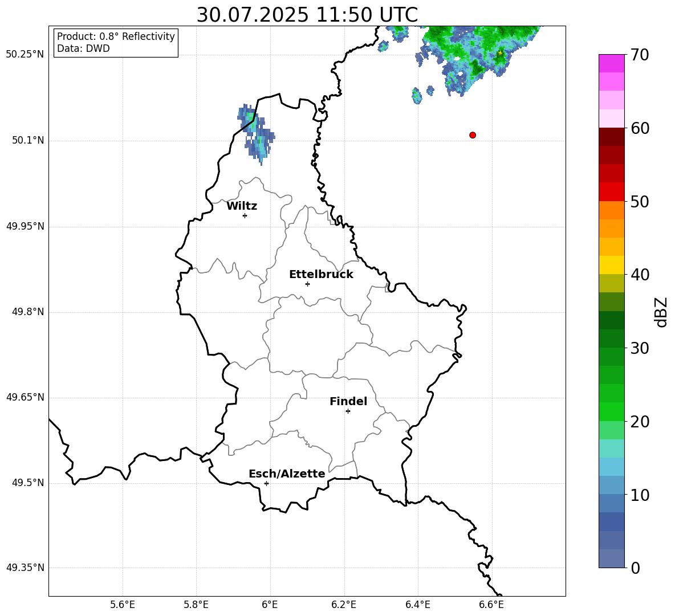Click the 50 colorbar tick label

[x=640, y=202]
